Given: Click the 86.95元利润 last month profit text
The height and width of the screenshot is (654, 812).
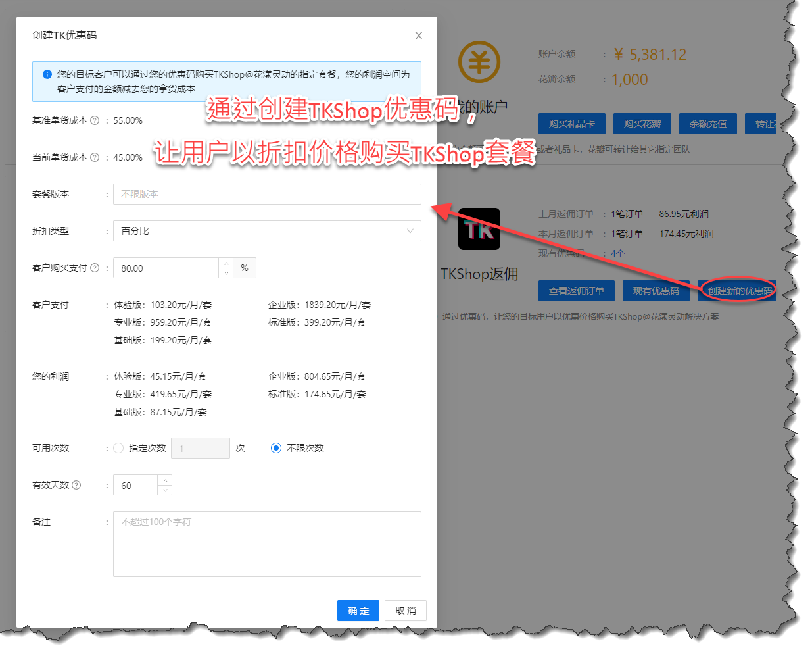Looking at the screenshot, I should (684, 214).
